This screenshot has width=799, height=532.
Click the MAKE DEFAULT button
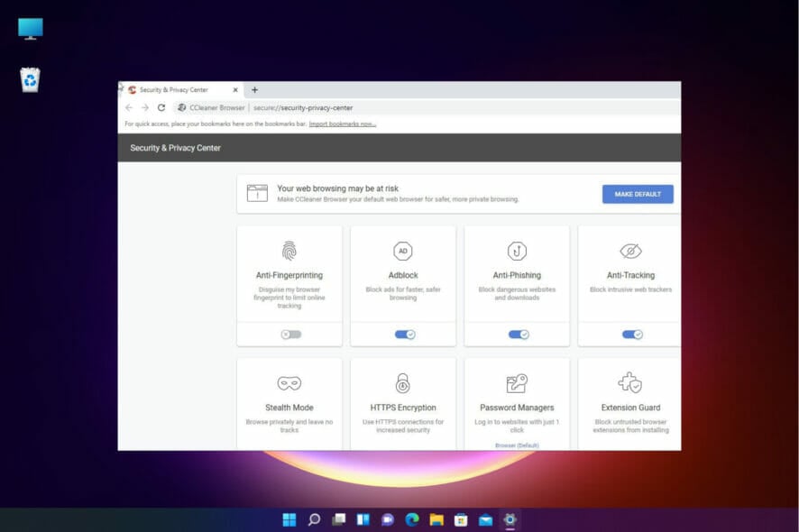tap(638, 194)
